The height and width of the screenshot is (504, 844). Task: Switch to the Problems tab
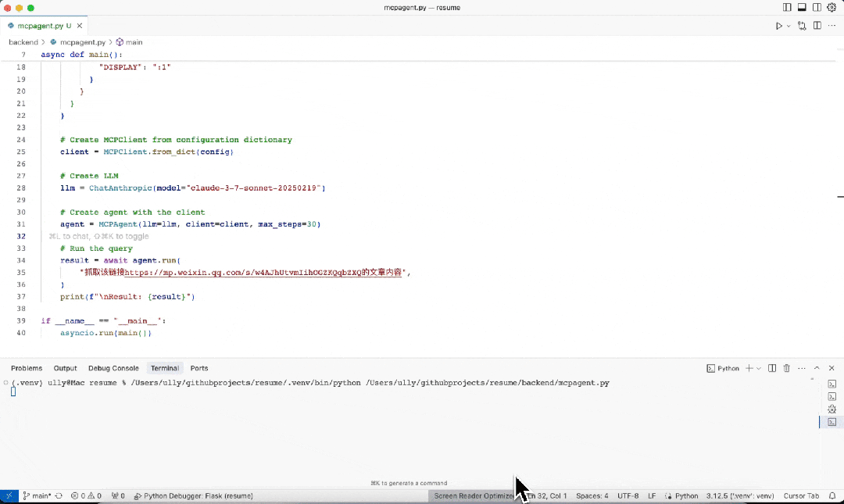[x=27, y=368]
